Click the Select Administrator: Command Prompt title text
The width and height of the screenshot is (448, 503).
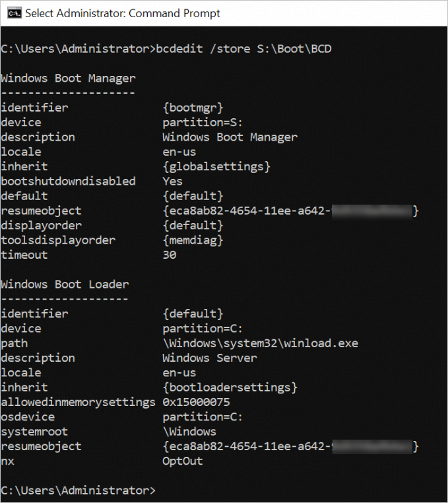pyautogui.click(x=123, y=13)
